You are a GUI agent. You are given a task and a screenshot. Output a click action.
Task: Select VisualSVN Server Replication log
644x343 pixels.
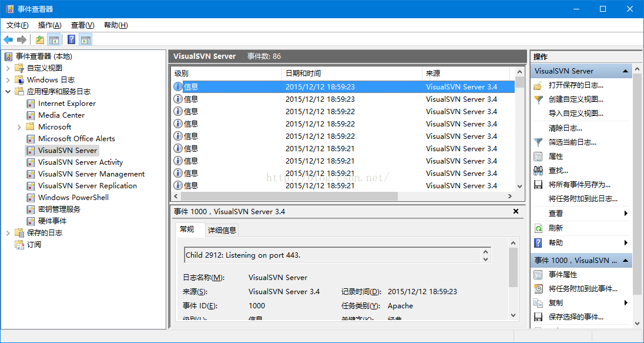coord(88,186)
